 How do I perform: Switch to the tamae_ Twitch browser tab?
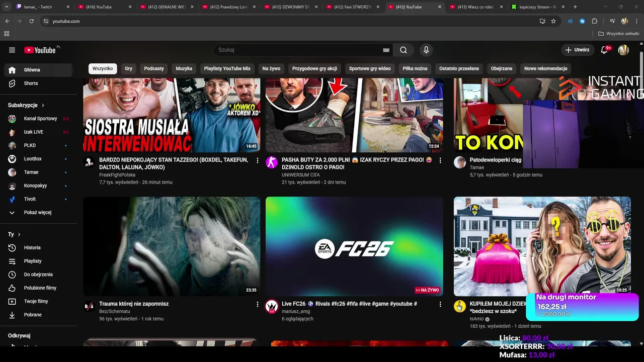(42, 7)
